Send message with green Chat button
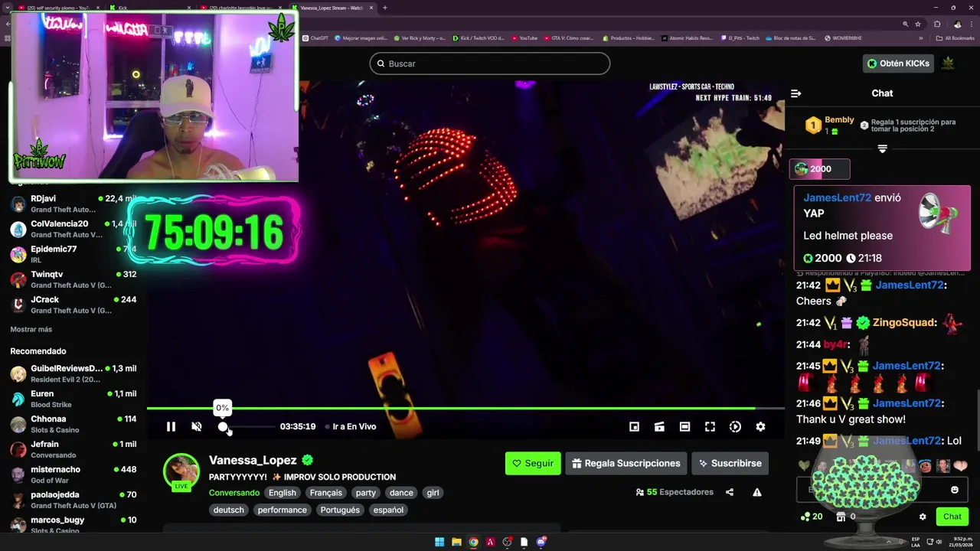Image resolution: width=980 pixels, height=551 pixels. tap(952, 517)
